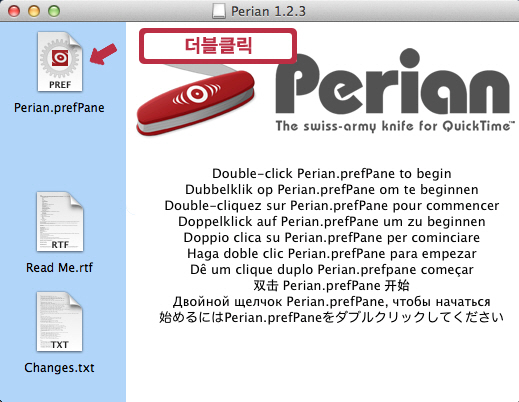Click the swiss-army knife for QuickTime tagline

pyautogui.click(x=395, y=127)
